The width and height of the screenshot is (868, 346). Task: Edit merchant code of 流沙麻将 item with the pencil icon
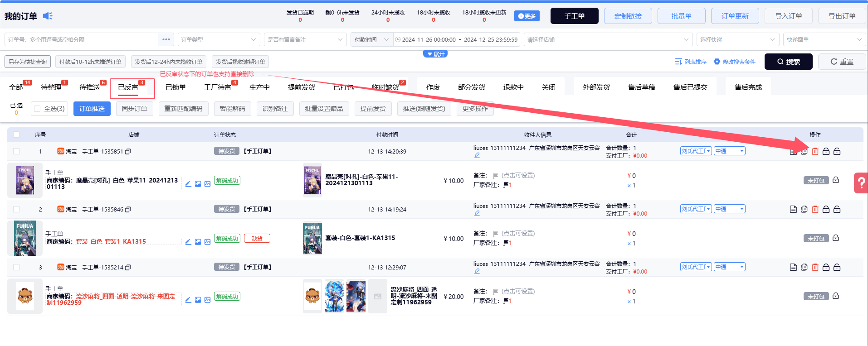(188, 300)
